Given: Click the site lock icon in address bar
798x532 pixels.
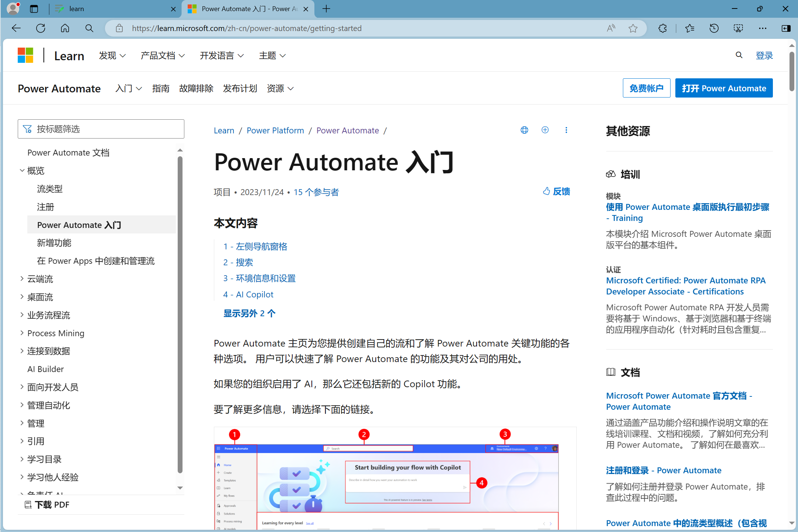Looking at the screenshot, I should coord(119,28).
